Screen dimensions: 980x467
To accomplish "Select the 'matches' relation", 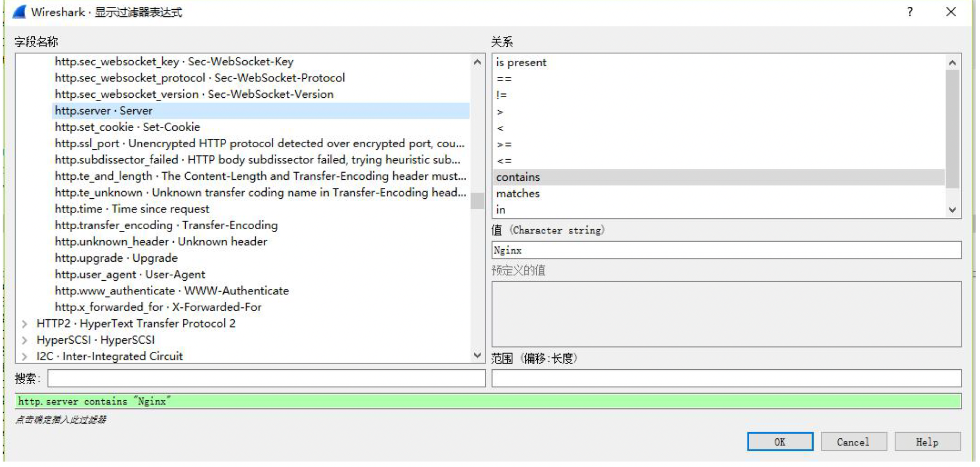I will click(x=719, y=193).
